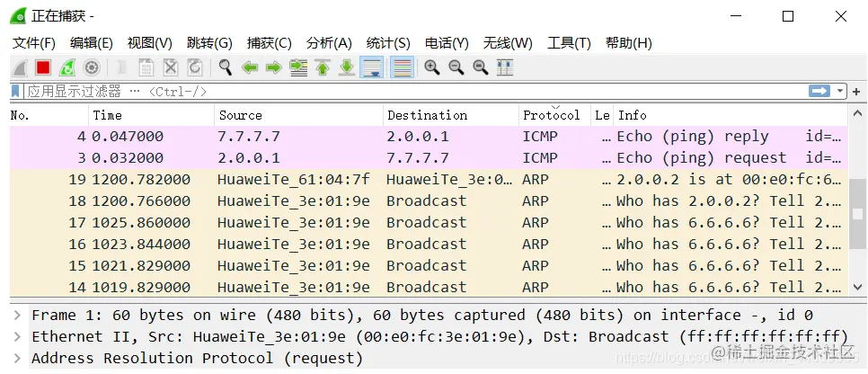868x374 pixels.
Task: Open the 捕获(C) menu
Action: point(269,43)
